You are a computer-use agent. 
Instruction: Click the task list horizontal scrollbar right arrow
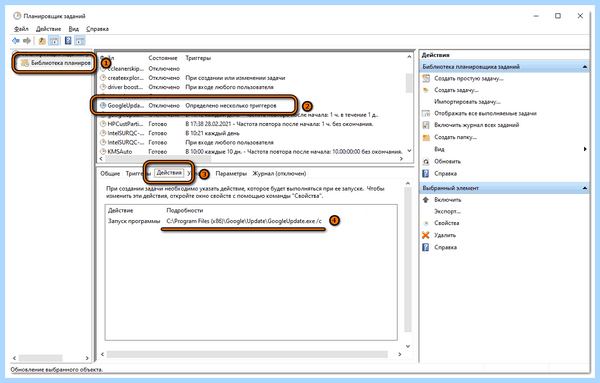tap(401, 159)
